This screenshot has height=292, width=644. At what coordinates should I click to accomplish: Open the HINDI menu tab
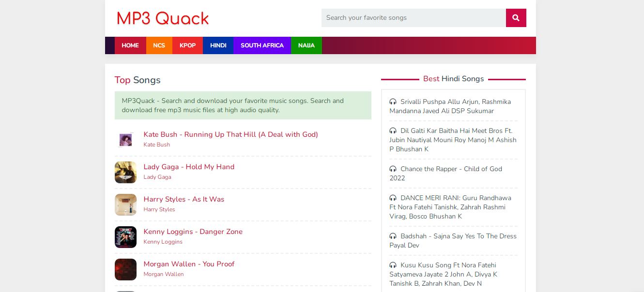click(x=218, y=45)
